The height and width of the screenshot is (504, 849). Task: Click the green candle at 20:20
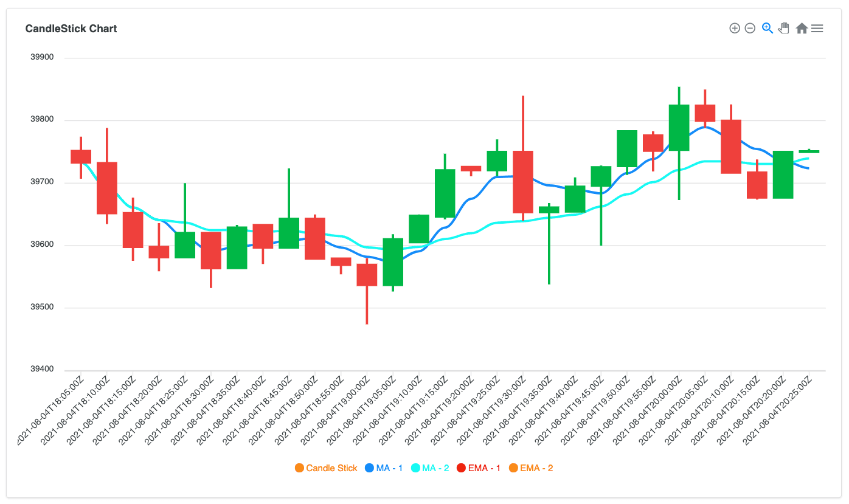783,174
